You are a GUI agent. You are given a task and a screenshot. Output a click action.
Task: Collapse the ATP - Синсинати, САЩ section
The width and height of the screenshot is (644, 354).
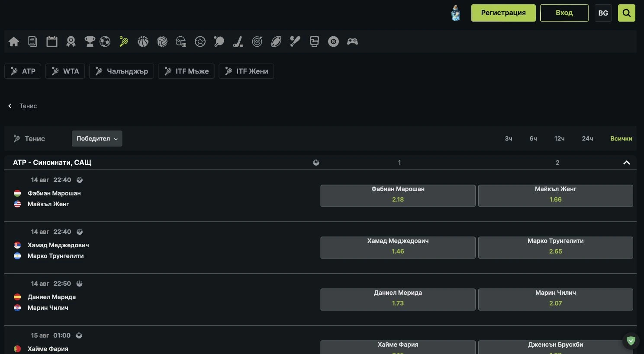(626, 163)
